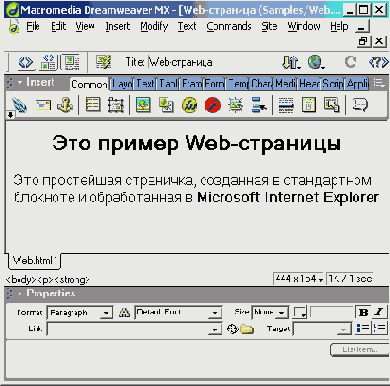Screen dimensions: 390x386
Task: Toggle Live Data View
Action: [x=104, y=62]
